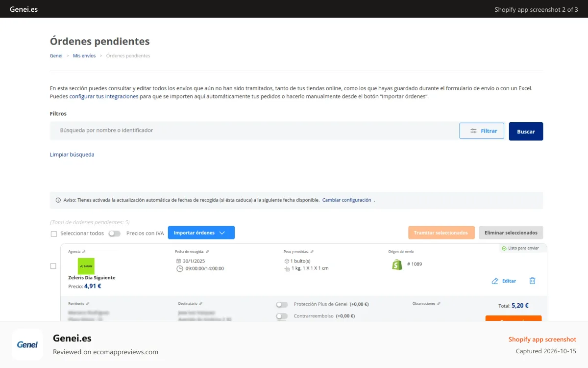The height and width of the screenshot is (368, 588).
Task: Click the package icon beside 1 bulto(s)
Action: click(x=287, y=261)
